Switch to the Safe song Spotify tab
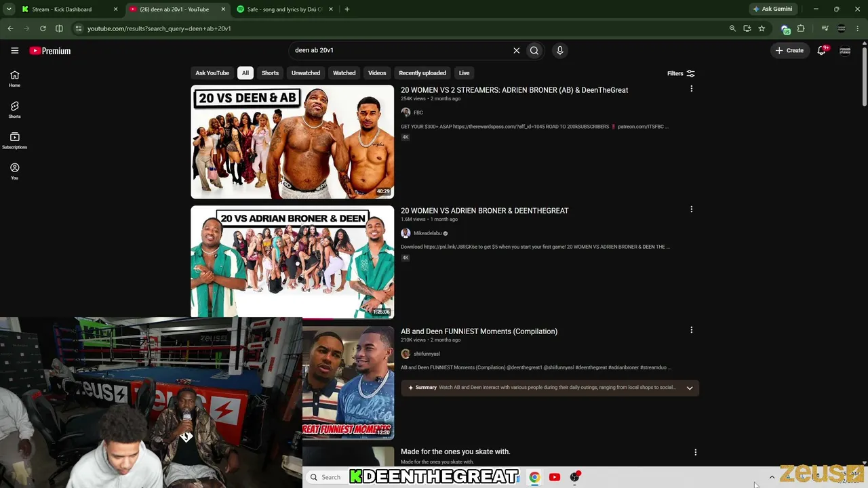Viewport: 868px width, 488px height. (285, 9)
